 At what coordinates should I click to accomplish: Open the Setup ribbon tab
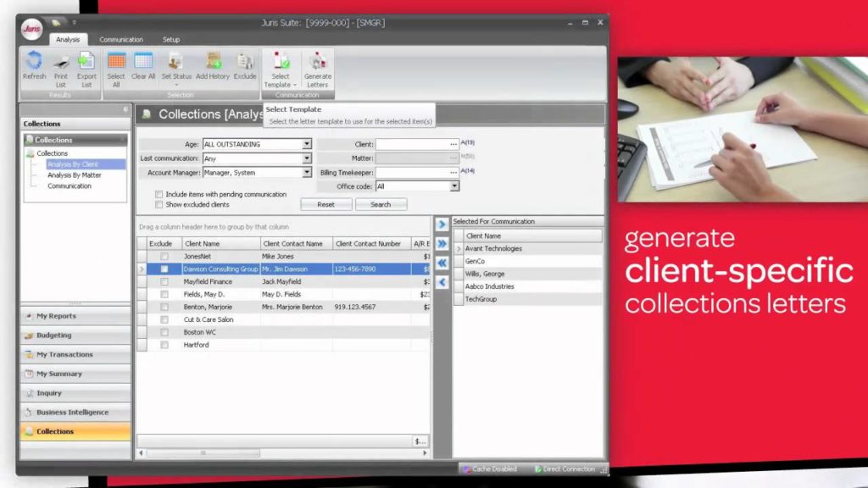[171, 40]
